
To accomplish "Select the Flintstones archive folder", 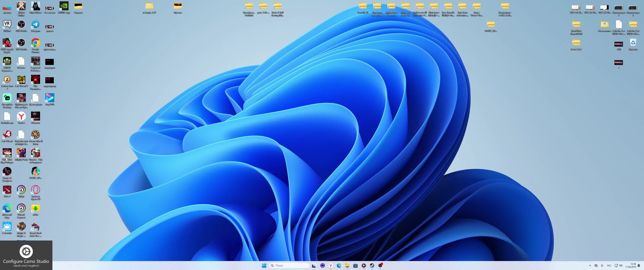I will [434, 9].
